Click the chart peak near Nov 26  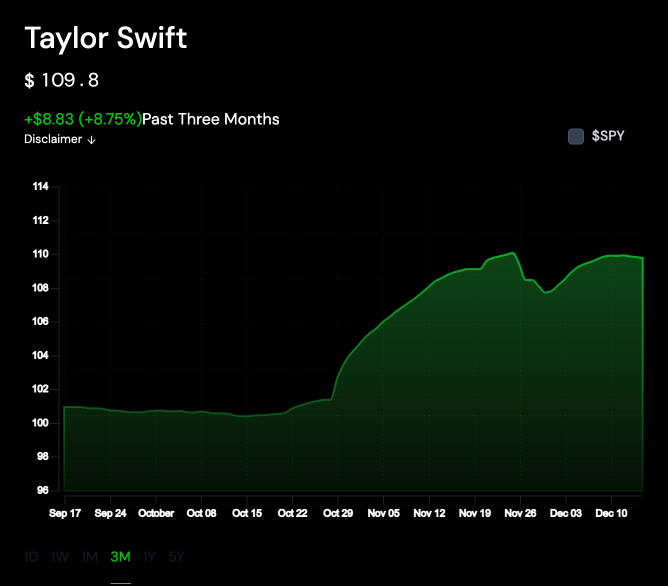[513, 253]
